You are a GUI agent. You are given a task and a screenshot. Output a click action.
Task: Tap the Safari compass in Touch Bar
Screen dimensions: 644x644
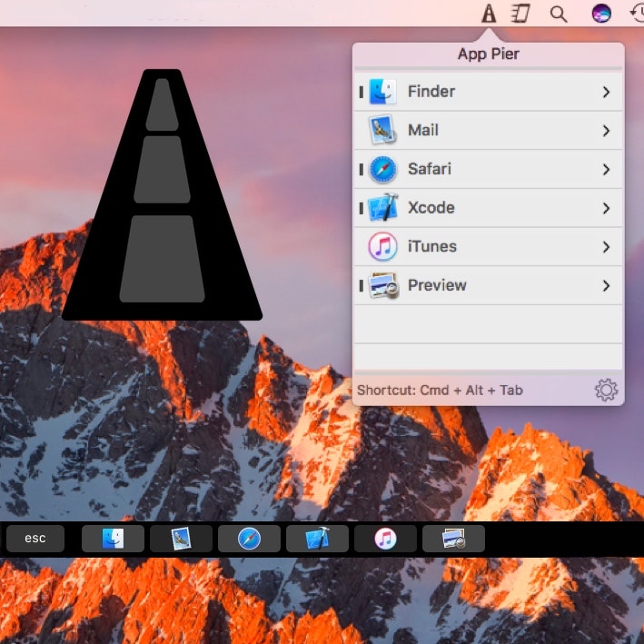249,539
